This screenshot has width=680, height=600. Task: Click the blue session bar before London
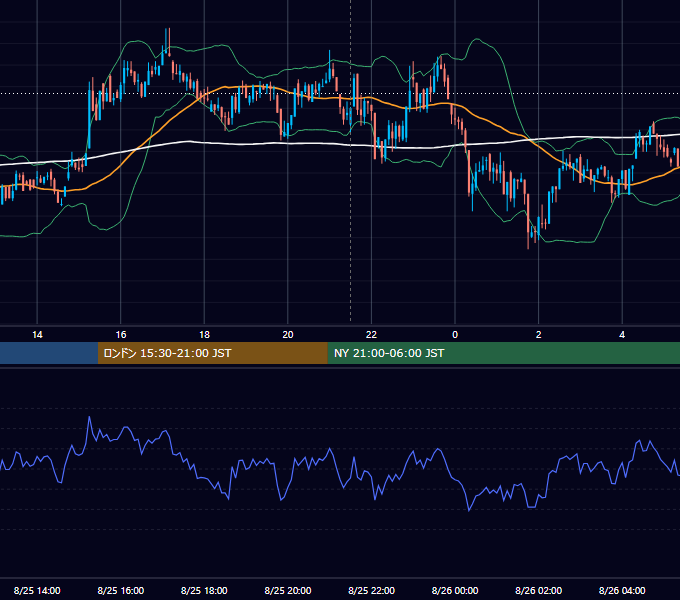pos(49,353)
